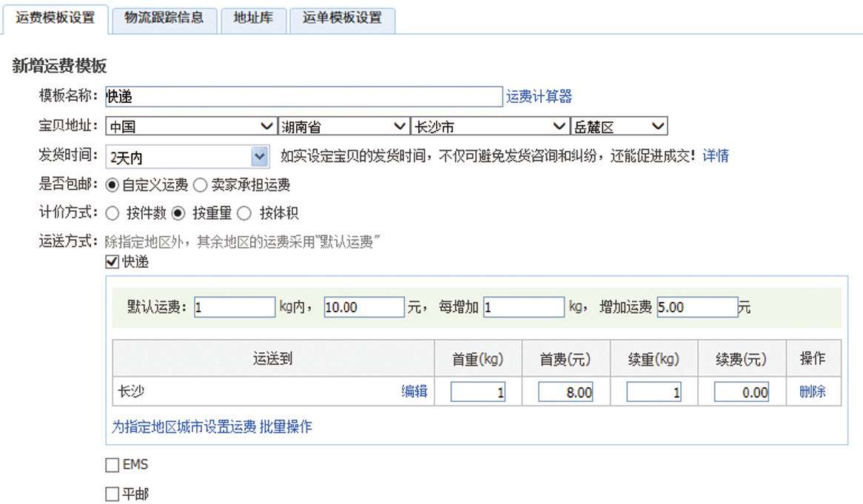This screenshot has height=504, width=863.
Task: Click the 首重(kg) column header
Action: click(477, 359)
